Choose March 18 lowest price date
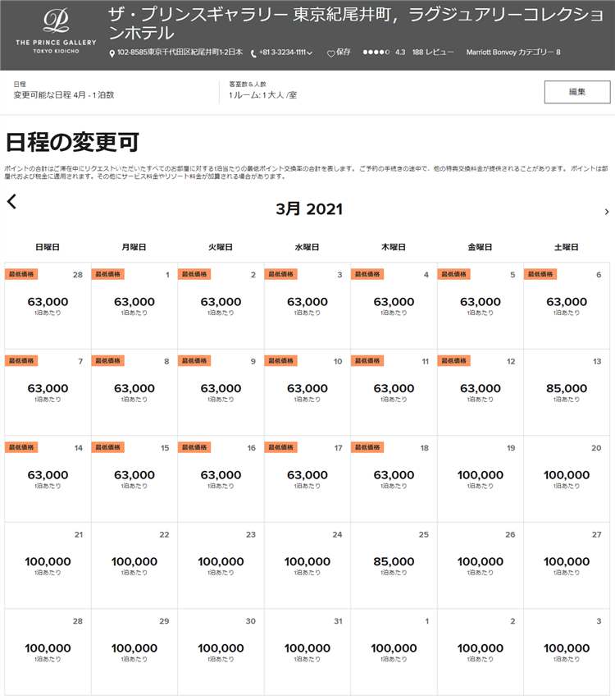The image size is (615, 700). tap(394, 475)
